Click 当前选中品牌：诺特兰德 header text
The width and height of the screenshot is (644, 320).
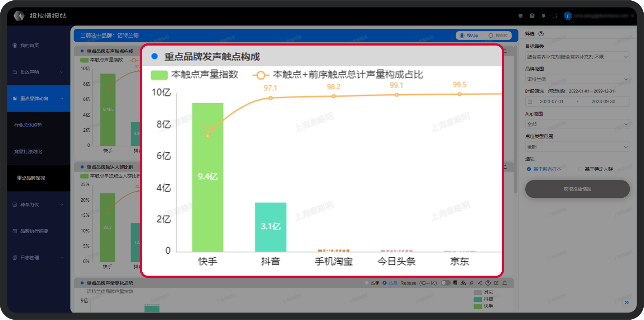(x=109, y=36)
